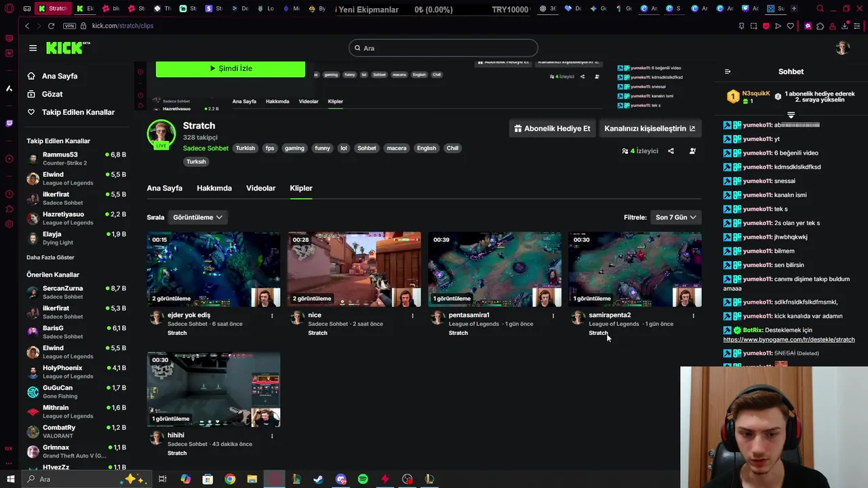This screenshot has height=488, width=868.
Task: Open the bynogame destek link in chat
Action: point(789,340)
